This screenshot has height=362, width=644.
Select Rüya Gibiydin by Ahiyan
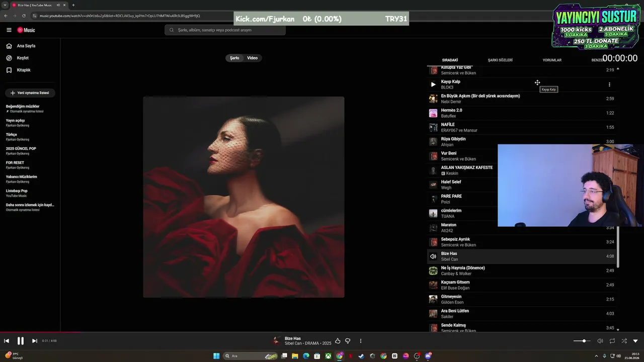point(522,142)
